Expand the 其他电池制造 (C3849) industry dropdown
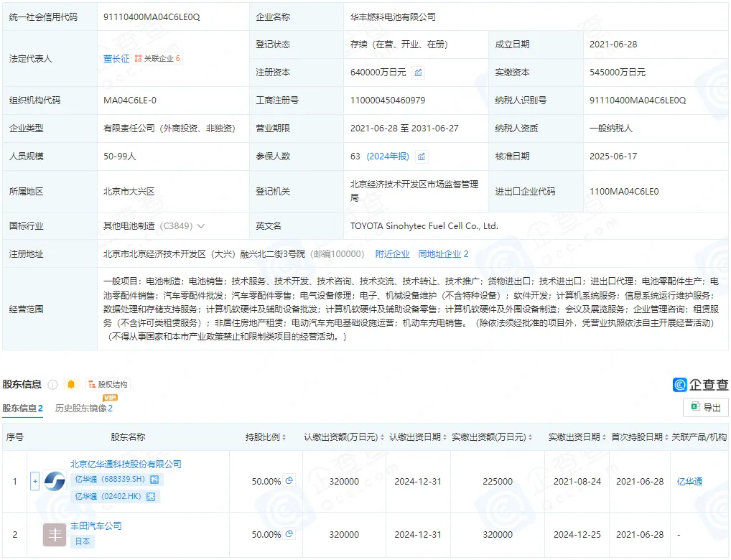This screenshot has width=731, height=560. point(201,226)
